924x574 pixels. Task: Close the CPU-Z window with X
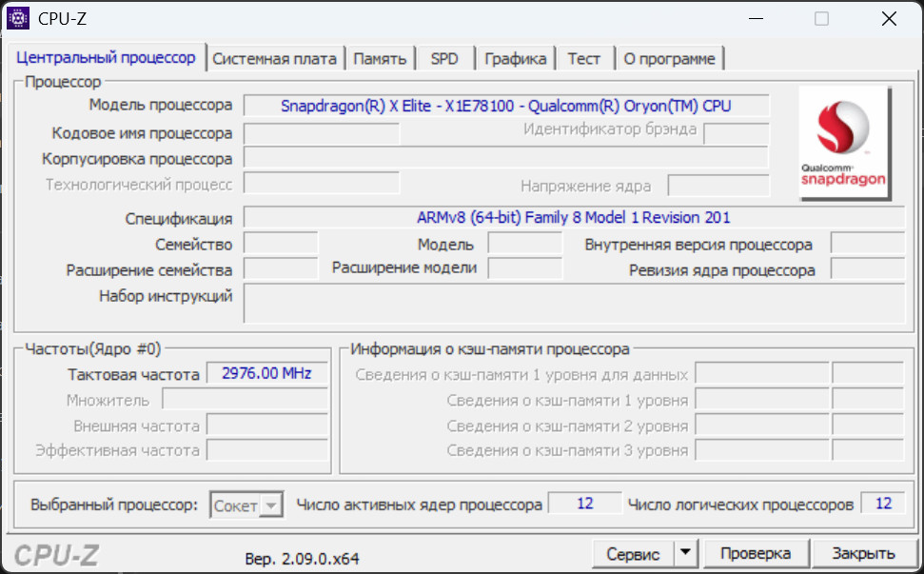tap(889, 19)
